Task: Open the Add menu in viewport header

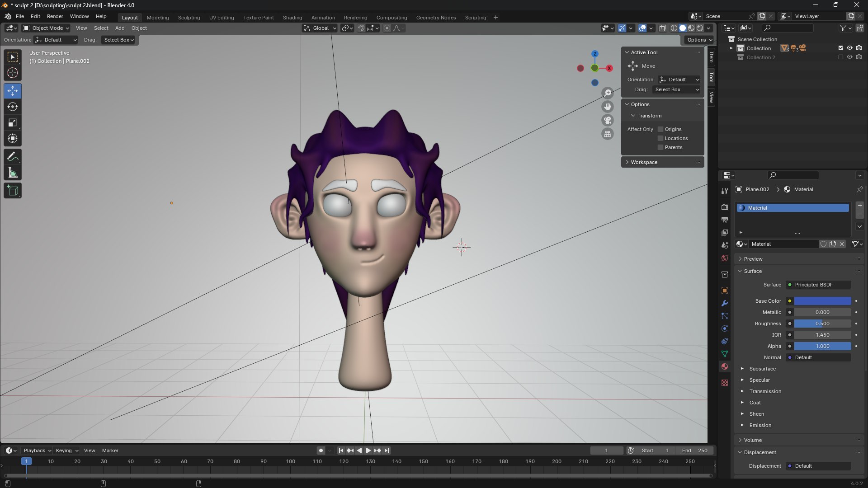Action: point(120,28)
